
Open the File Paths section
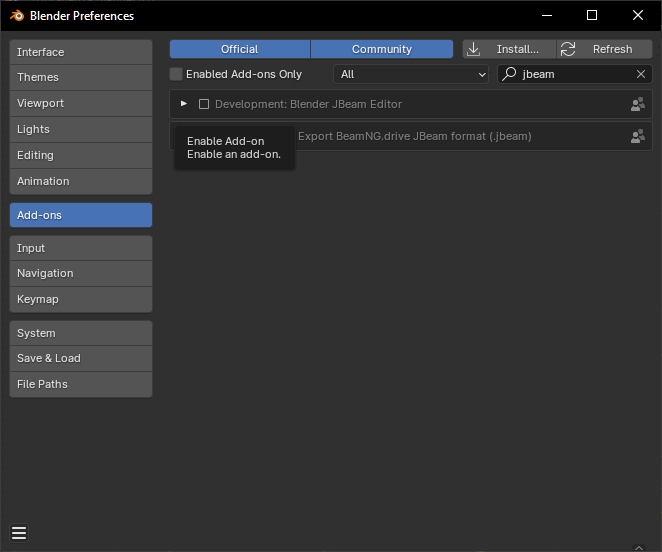pos(81,384)
